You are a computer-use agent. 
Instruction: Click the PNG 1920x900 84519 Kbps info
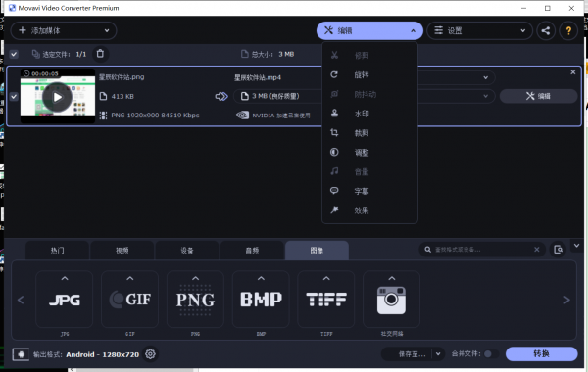155,115
